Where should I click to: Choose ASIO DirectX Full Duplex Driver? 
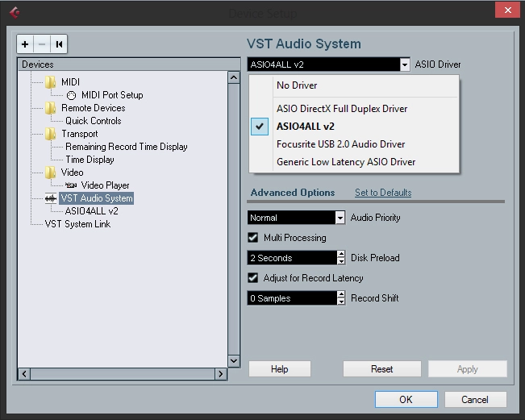tap(354, 109)
